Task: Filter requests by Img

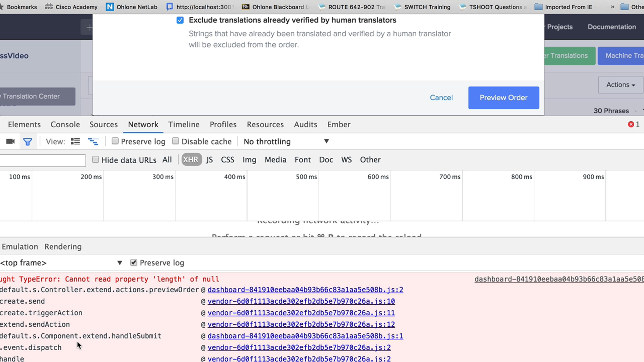Action: [249, 160]
